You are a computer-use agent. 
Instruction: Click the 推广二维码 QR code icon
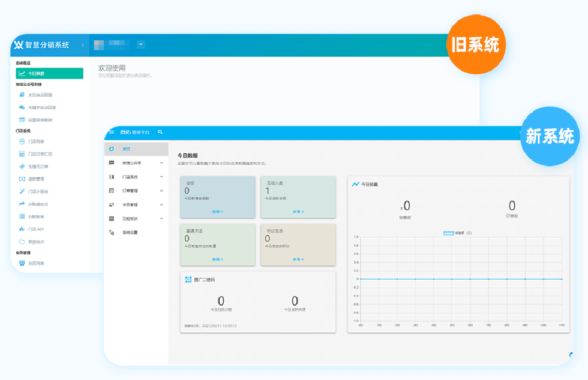click(188, 280)
